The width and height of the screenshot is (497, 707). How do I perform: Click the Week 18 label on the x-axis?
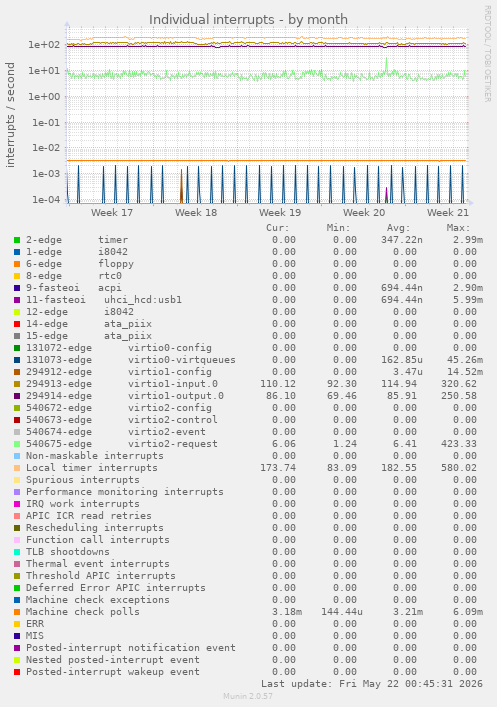tap(196, 212)
